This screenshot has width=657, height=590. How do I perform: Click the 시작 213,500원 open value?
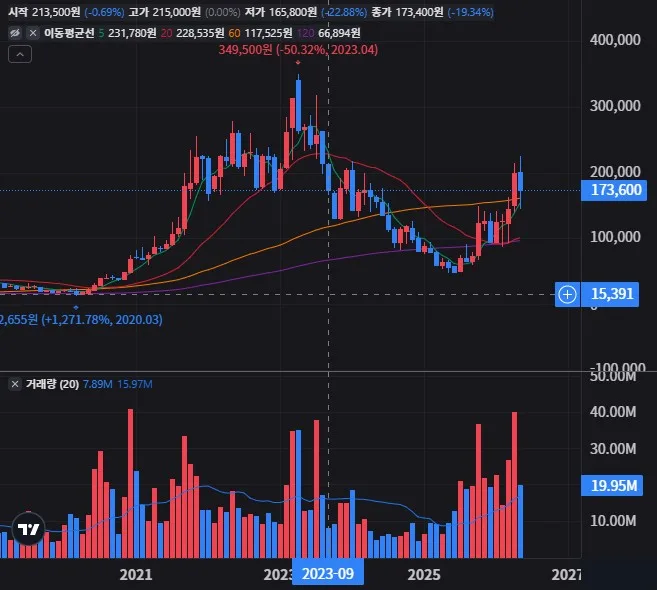point(44,12)
